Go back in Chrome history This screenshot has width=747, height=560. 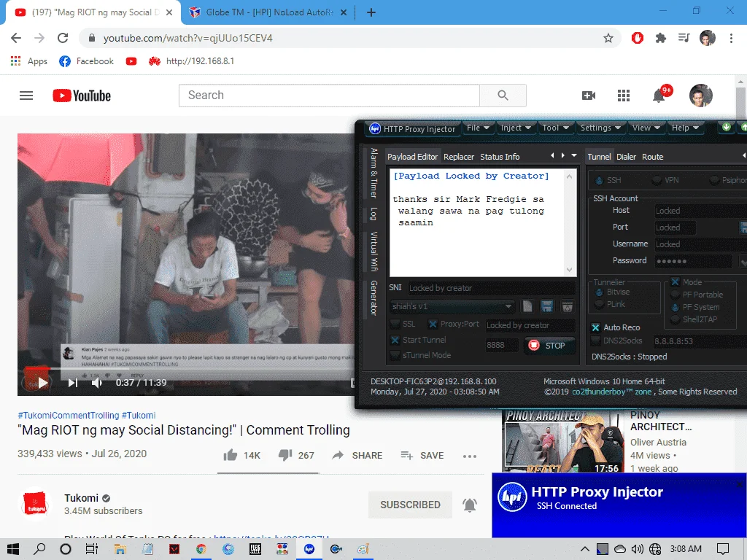click(16, 38)
